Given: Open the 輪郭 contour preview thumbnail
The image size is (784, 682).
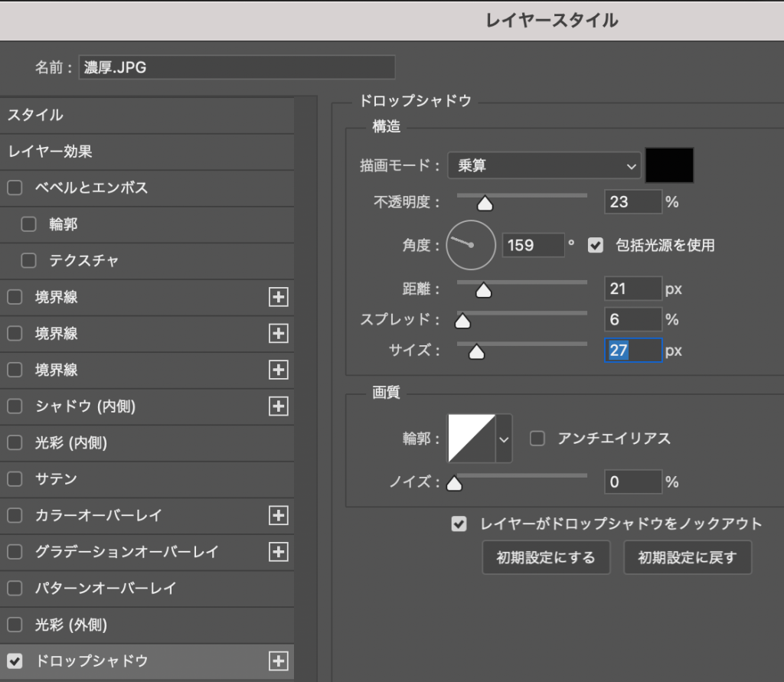Looking at the screenshot, I should pos(472,439).
